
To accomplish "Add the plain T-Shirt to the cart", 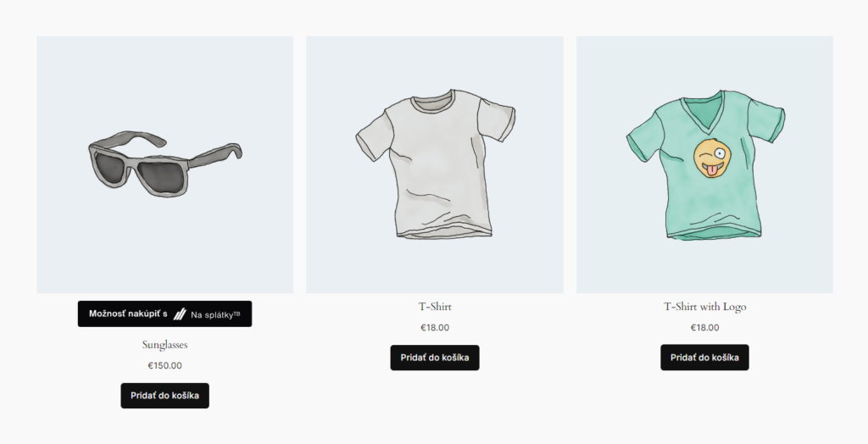I will 435,358.
